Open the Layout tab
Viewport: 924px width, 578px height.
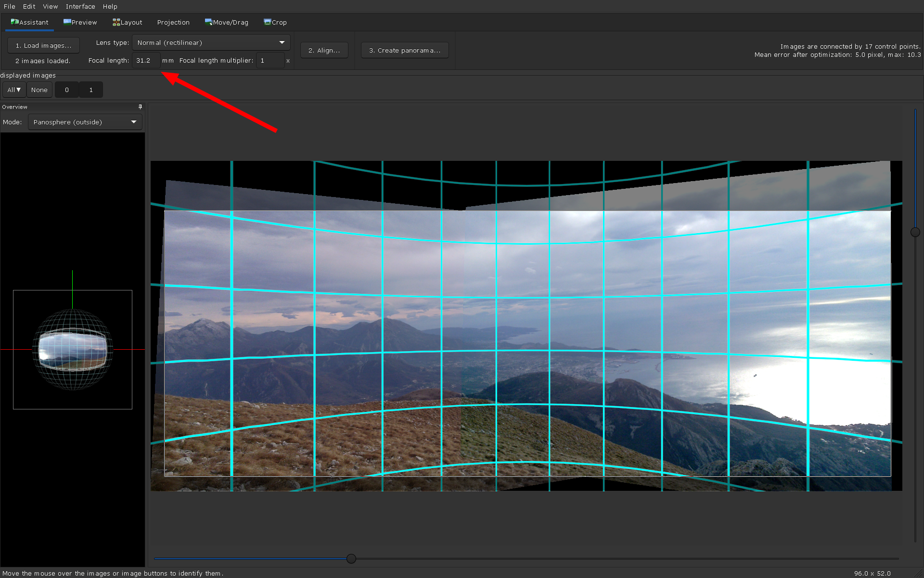(x=127, y=22)
